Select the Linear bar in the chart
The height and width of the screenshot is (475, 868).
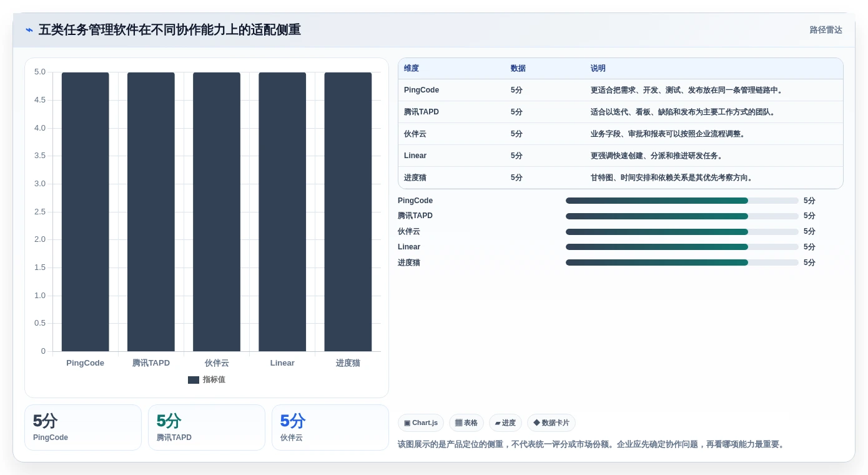[282, 212]
